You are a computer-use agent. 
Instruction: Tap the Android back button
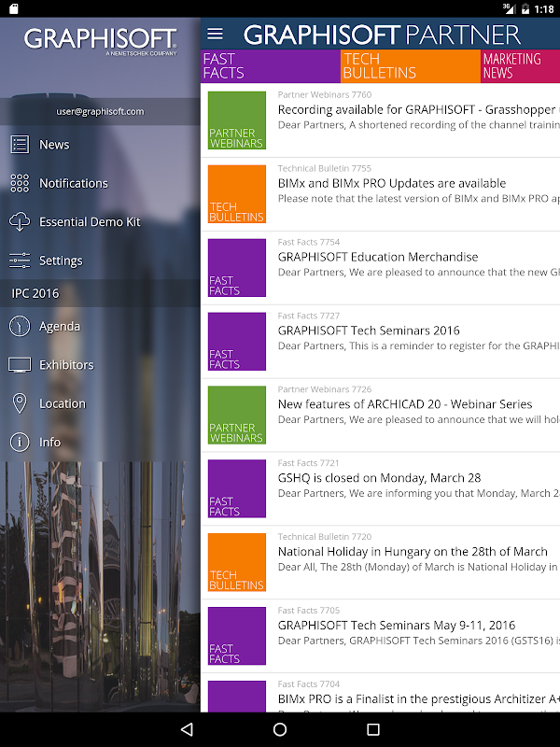(x=187, y=729)
